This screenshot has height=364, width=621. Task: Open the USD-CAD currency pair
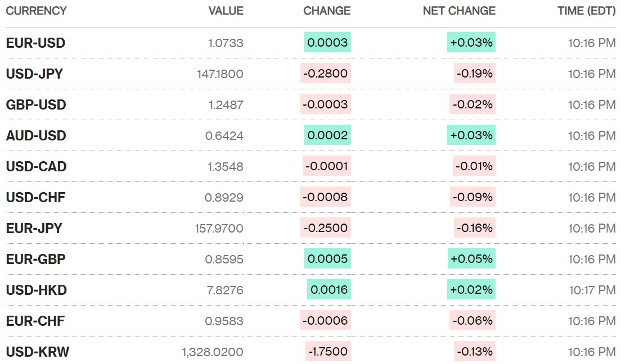(x=36, y=166)
